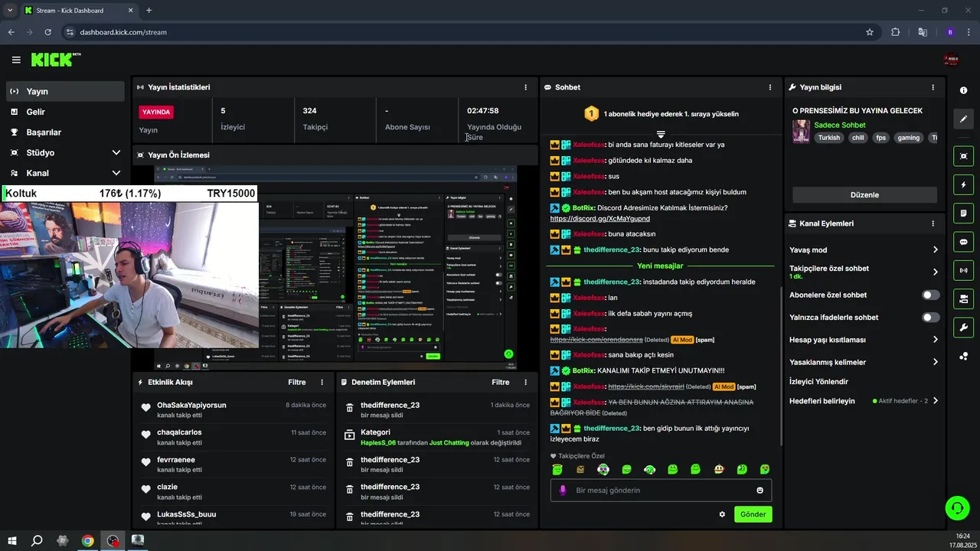Open Denetim Eylemleri panel three-dot menu
Screen dimensions: 980x551
coord(525,382)
